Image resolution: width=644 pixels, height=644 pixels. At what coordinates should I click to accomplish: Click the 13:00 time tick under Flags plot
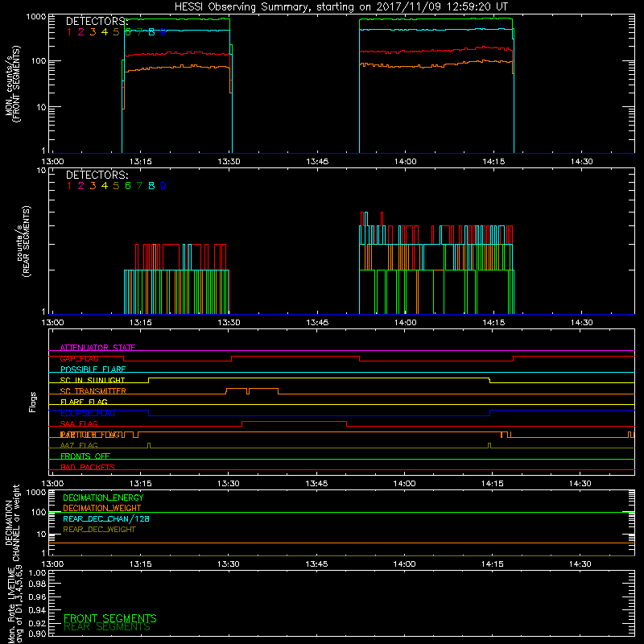coord(52,484)
